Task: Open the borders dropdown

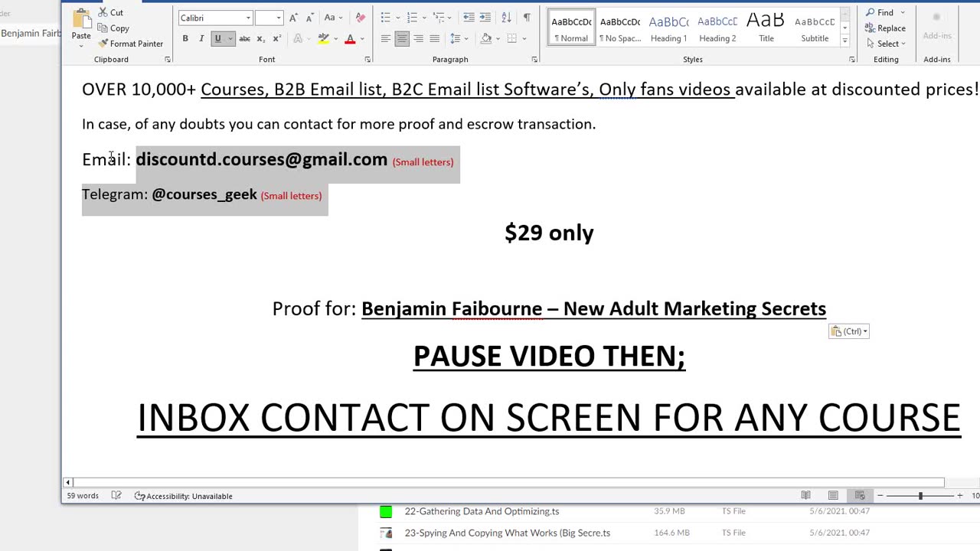Action: (524, 38)
